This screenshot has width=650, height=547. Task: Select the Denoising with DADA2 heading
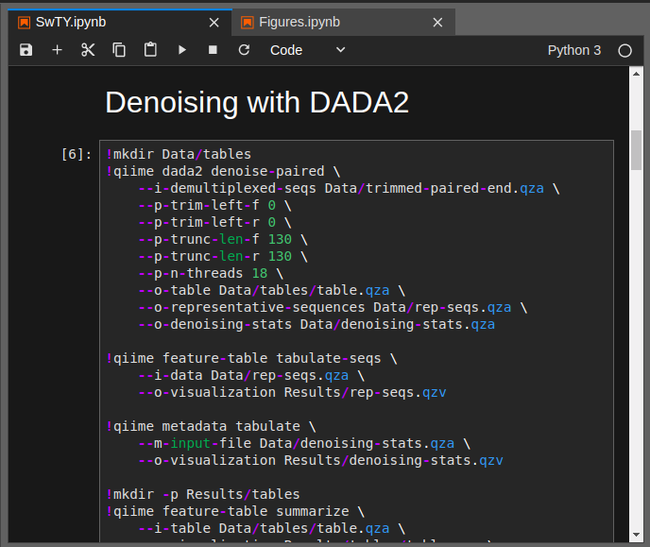[257, 102]
